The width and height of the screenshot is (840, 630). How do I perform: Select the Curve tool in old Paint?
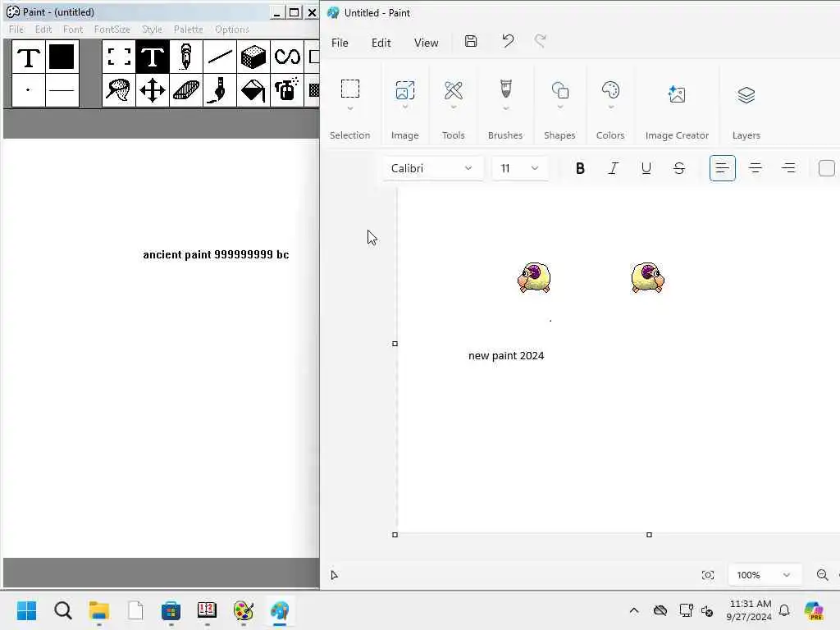click(x=286, y=57)
